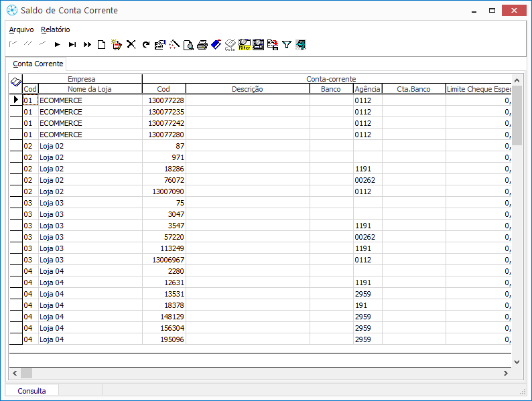Screen dimensions: 532x401
Task: Click the Agência column header
Action: [x=367, y=89]
